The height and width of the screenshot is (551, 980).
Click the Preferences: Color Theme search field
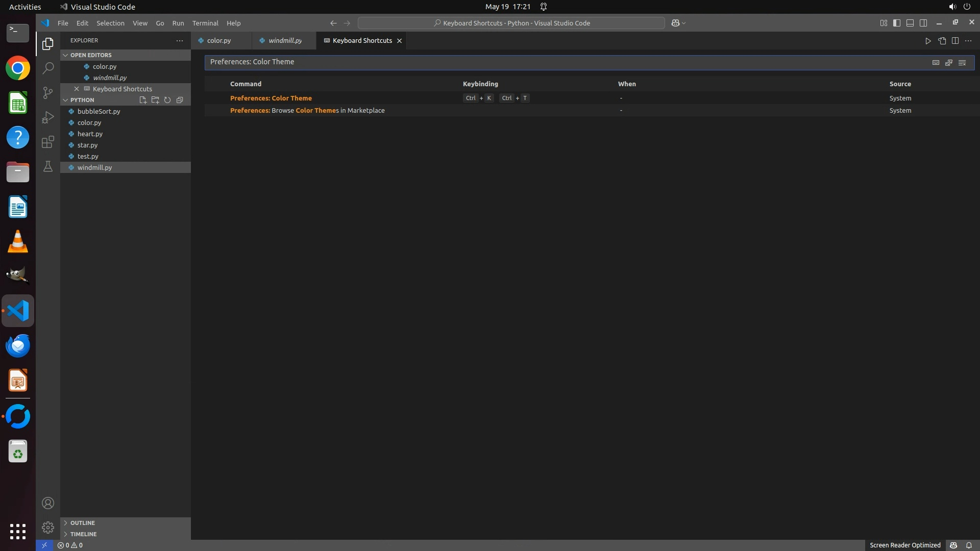point(561,62)
